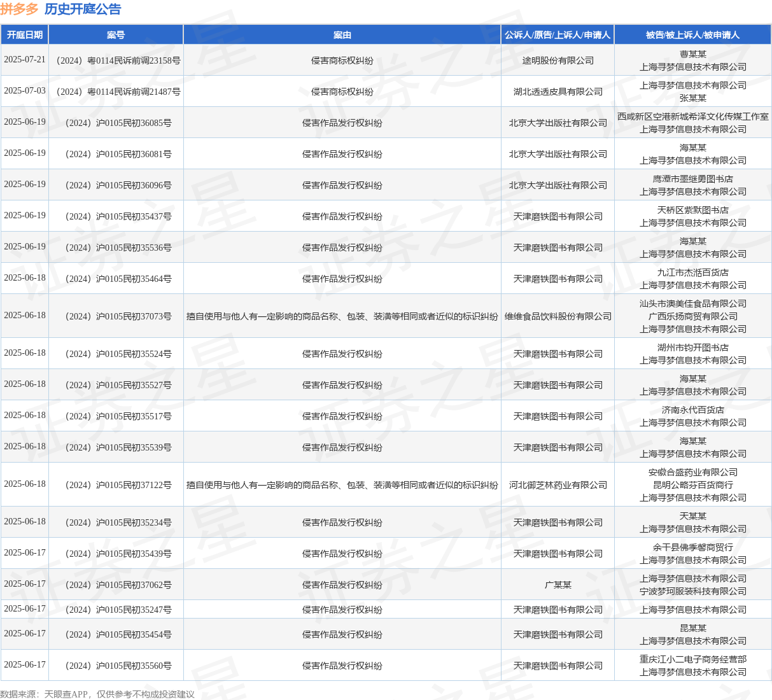
Task: Click plaintiff 河北御芝林药业有限公司
Action: click(x=558, y=485)
